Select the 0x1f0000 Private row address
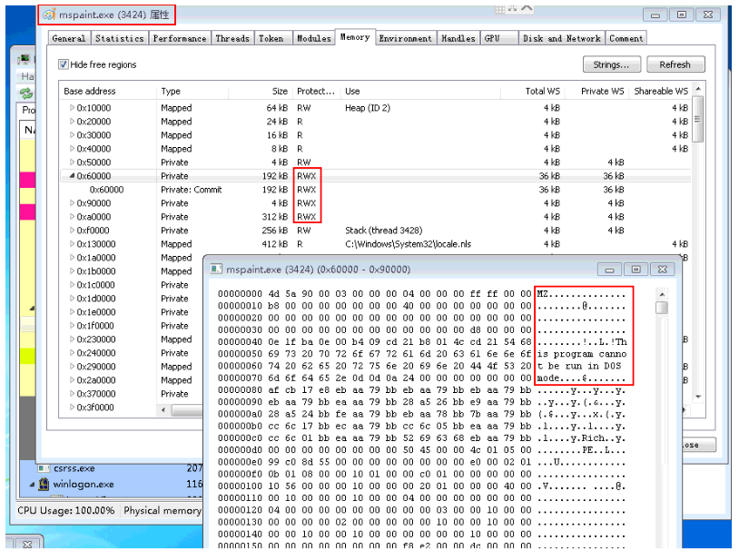739x560 pixels. [x=95, y=326]
